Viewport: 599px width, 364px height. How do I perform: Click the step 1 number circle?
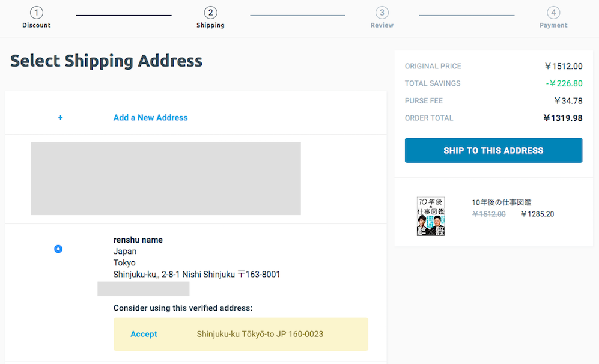tap(37, 13)
